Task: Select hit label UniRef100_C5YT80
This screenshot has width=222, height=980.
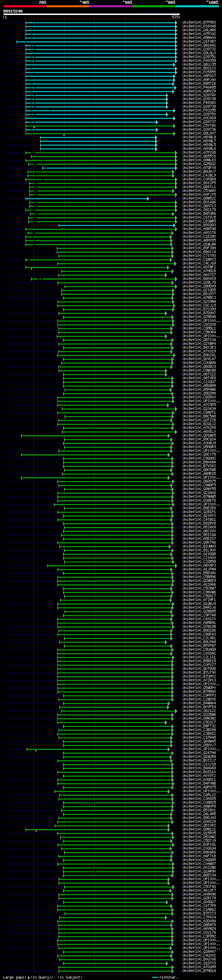Action: (199, 125)
